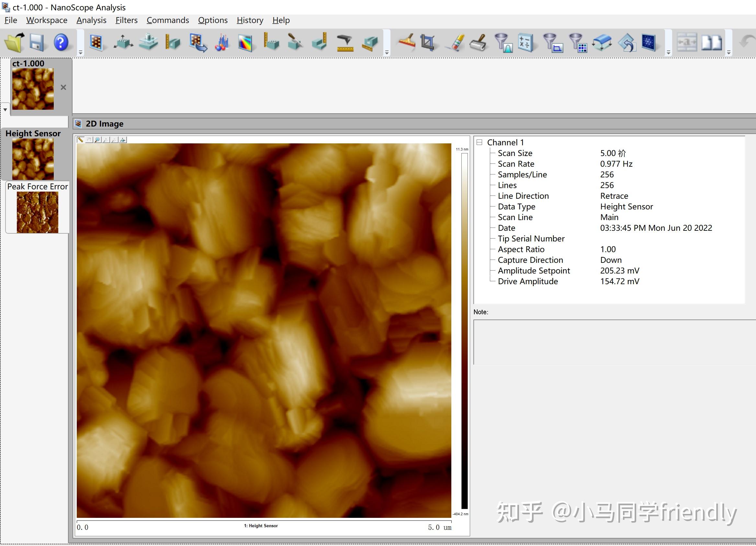
Task: Click the eraser tool icon
Action: click(456, 43)
